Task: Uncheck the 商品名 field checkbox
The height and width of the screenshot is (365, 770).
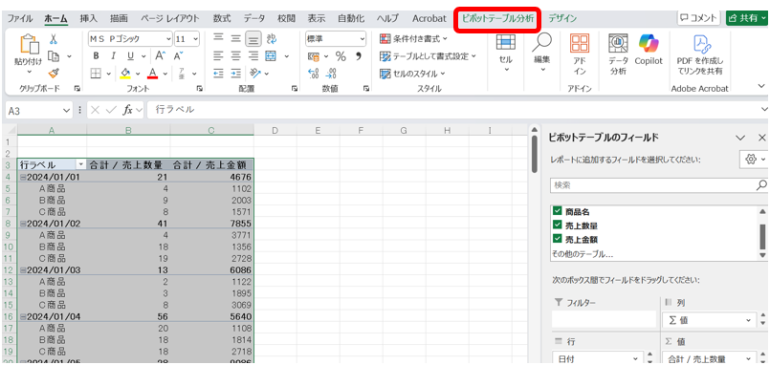Action: (557, 211)
